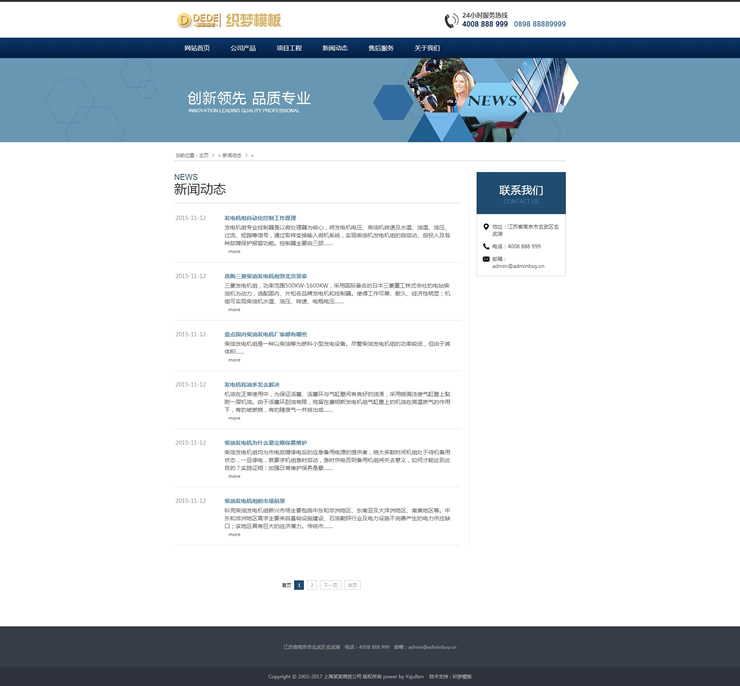
Task: Click the 下一页 next page button
Action: [x=330, y=585]
